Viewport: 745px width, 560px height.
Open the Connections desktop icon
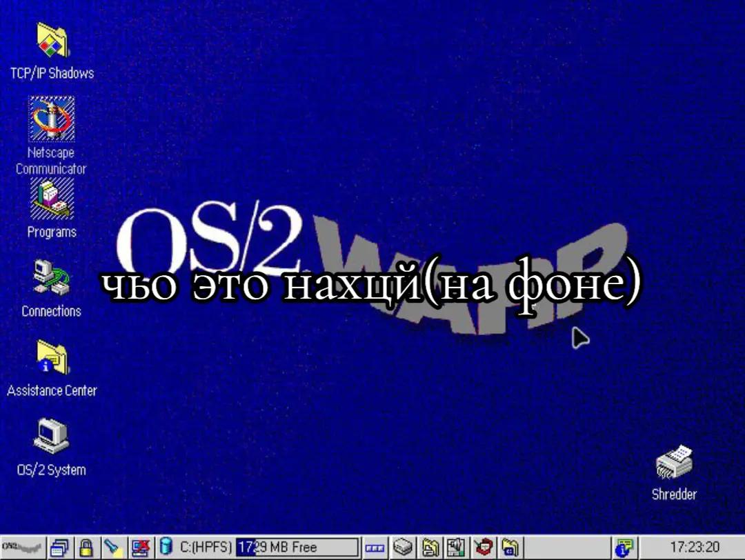click(x=51, y=277)
